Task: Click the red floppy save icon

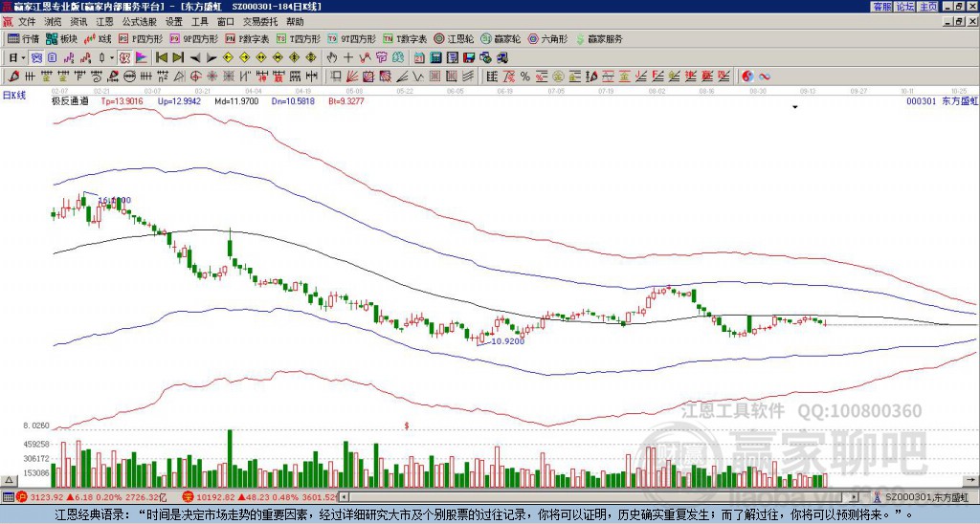Action: click(x=469, y=58)
